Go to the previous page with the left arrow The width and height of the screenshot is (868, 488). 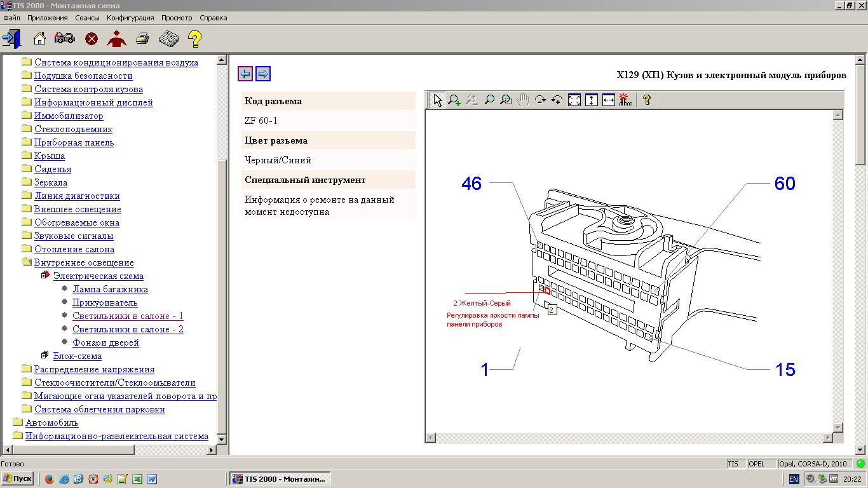coord(245,74)
